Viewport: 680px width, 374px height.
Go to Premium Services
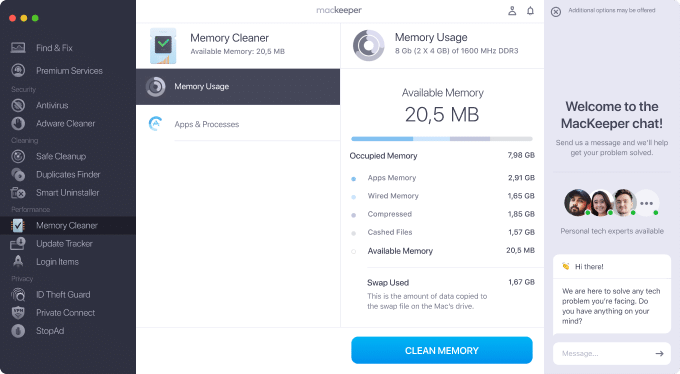(x=69, y=71)
